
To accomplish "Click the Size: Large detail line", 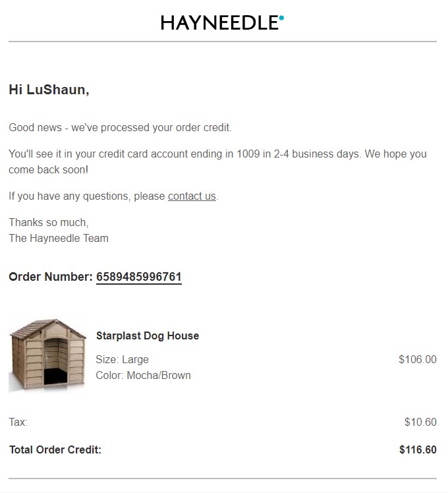I will tap(122, 359).
